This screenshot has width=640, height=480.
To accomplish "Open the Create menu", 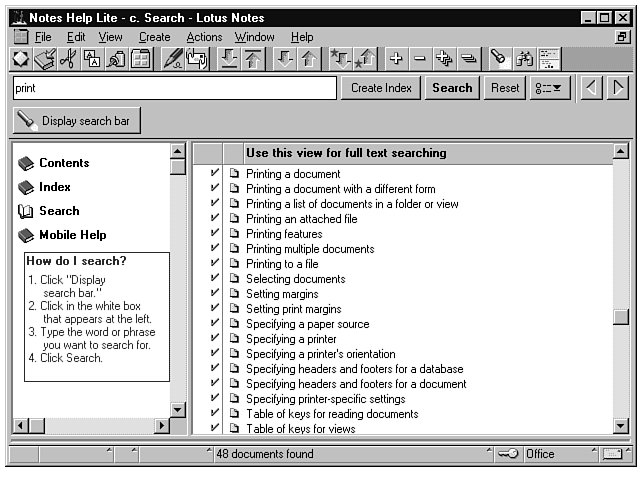I will point(154,37).
